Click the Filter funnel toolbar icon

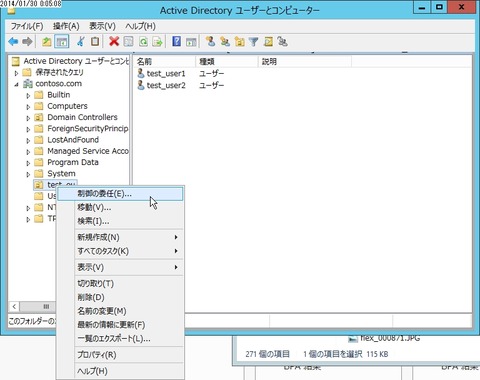pyautogui.click(x=254, y=42)
